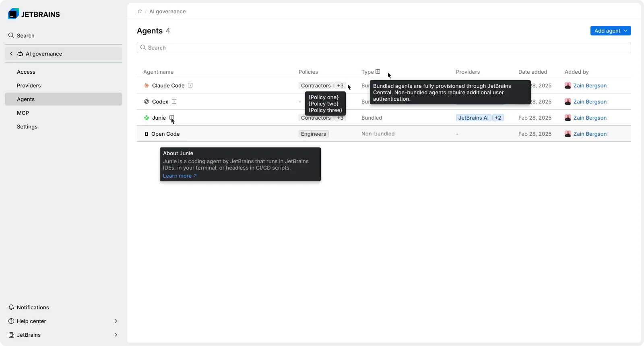Image resolution: width=644 pixels, height=346 pixels.
Task: Show more providers for Junie (+2)
Action: tap(498, 118)
